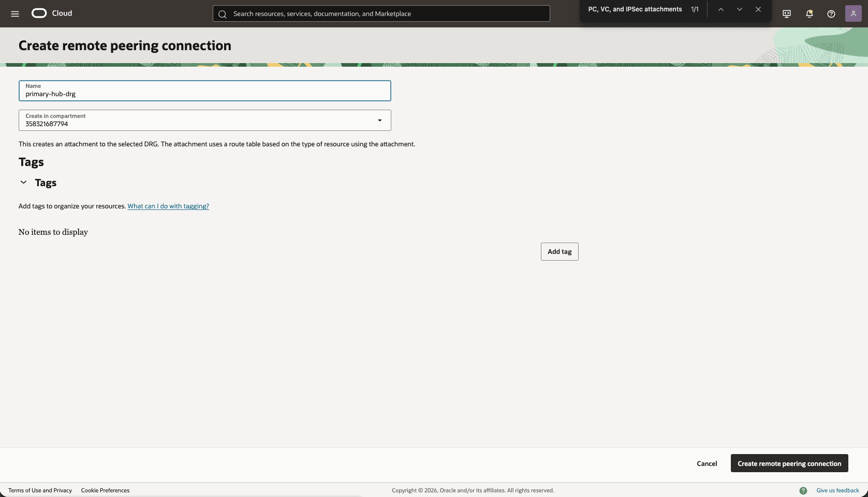Image resolution: width=868 pixels, height=497 pixels.
Task: Click the search magnifier icon
Action: click(x=223, y=14)
